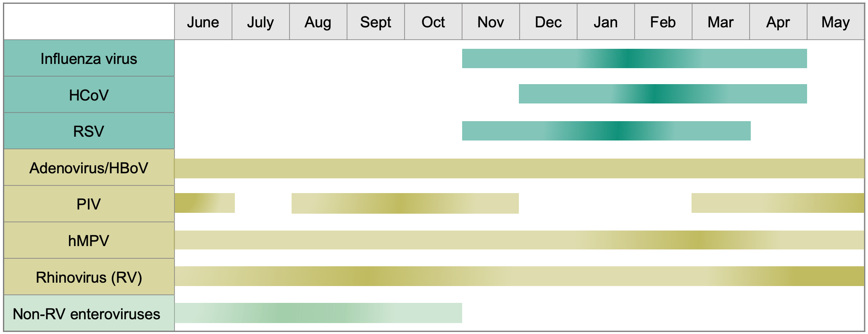This screenshot has height=334, width=868.
Task: Click the Dec month header cell
Action: coord(548,22)
